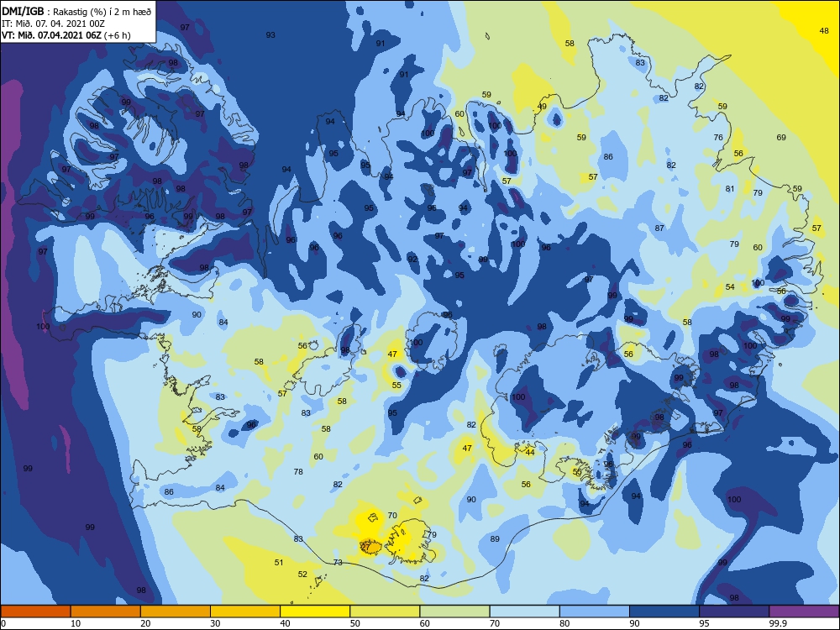The width and height of the screenshot is (840, 630).
Task: Click the map value 44
Action: (x=530, y=452)
